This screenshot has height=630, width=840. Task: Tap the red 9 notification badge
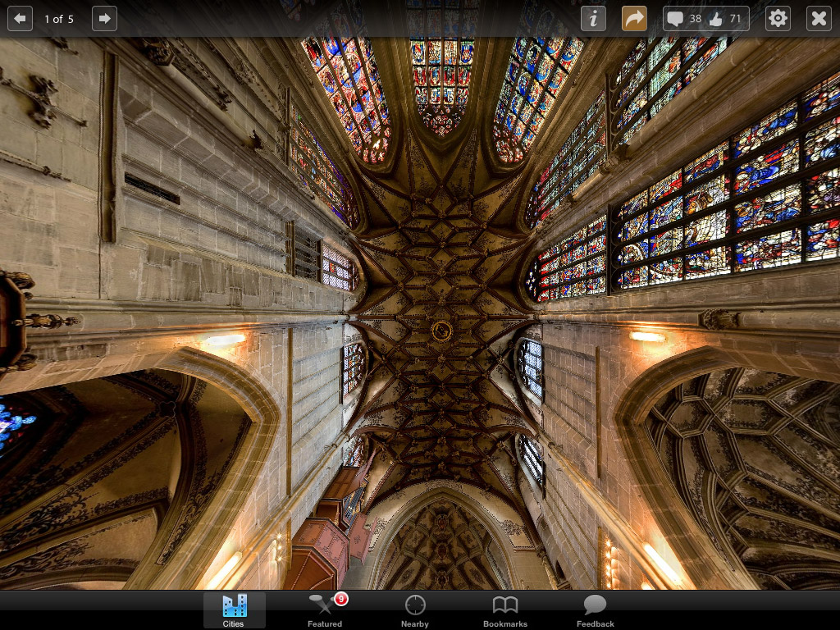(x=340, y=600)
